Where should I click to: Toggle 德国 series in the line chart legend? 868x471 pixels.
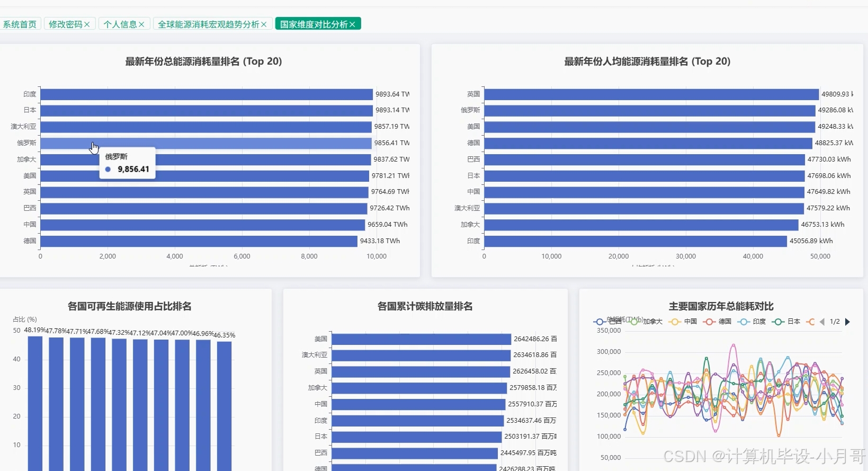coord(718,322)
